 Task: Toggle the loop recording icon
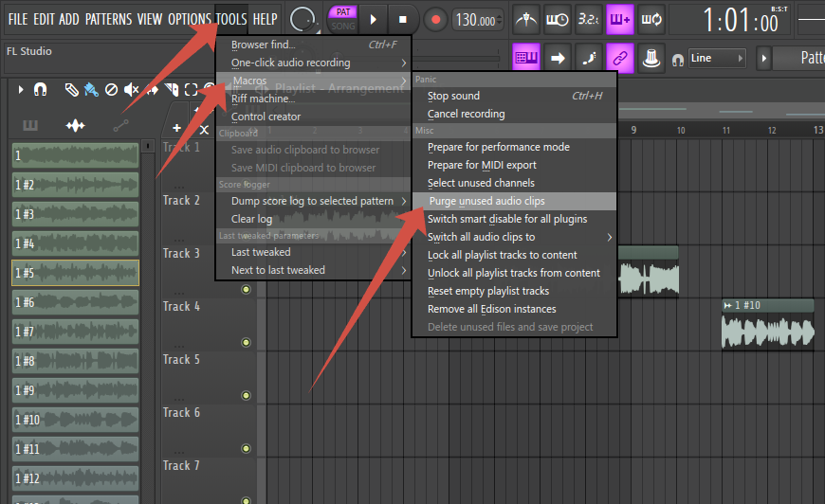point(651,20)
